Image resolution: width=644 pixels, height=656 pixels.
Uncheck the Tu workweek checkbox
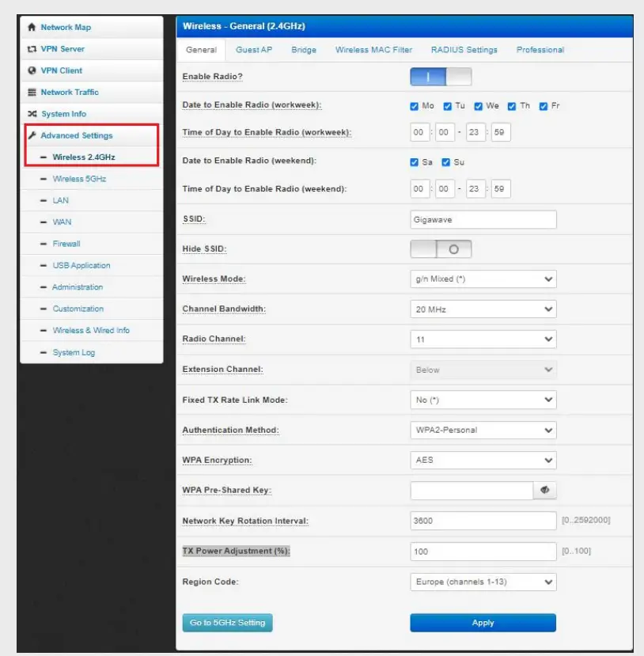tap(447, 106)
